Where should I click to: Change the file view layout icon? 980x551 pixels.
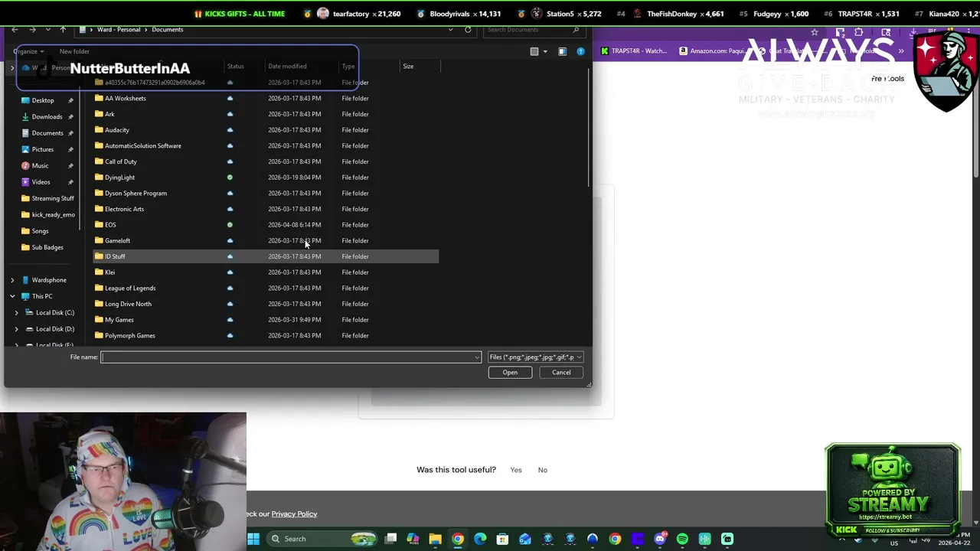click(534, 51)
